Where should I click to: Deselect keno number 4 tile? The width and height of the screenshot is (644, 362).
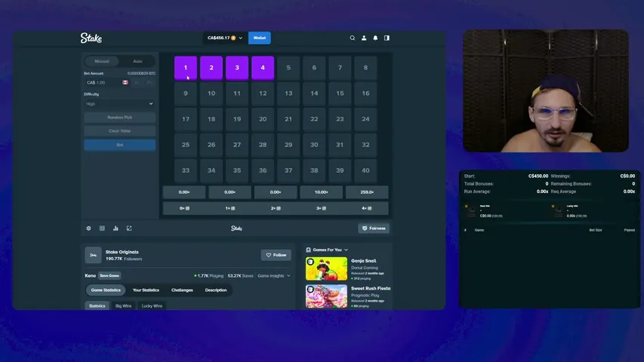click(263, 68)
